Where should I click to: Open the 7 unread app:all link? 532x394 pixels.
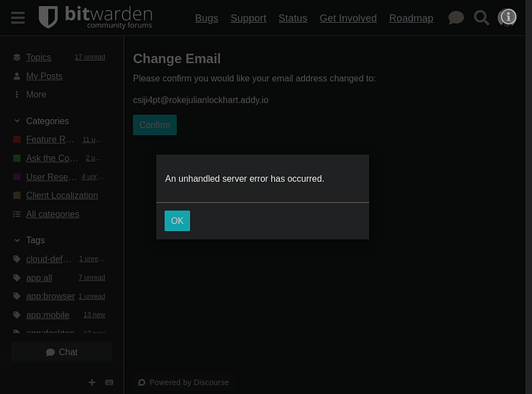tap(92, 277)
